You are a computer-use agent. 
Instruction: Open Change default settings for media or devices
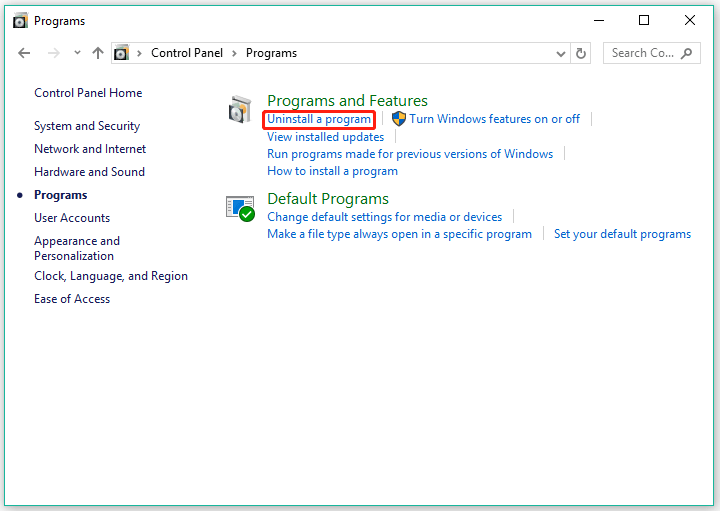click(x=385, y=217)
